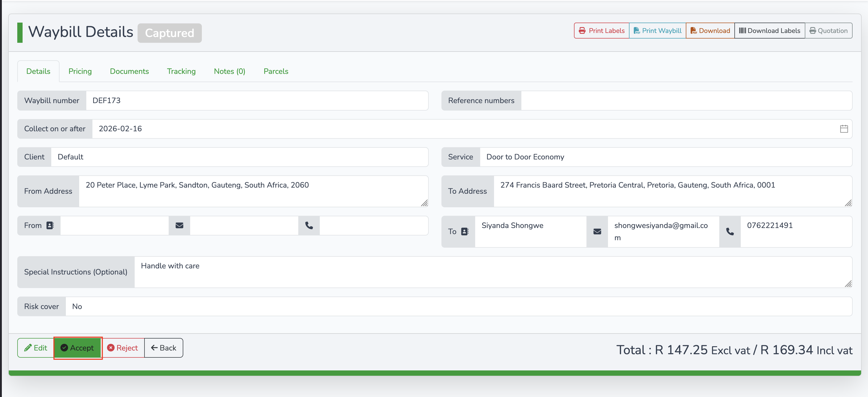The width and height of the screenshot is (868, 397).
Task: Open the Documents tab
Action: pos(129,71)
